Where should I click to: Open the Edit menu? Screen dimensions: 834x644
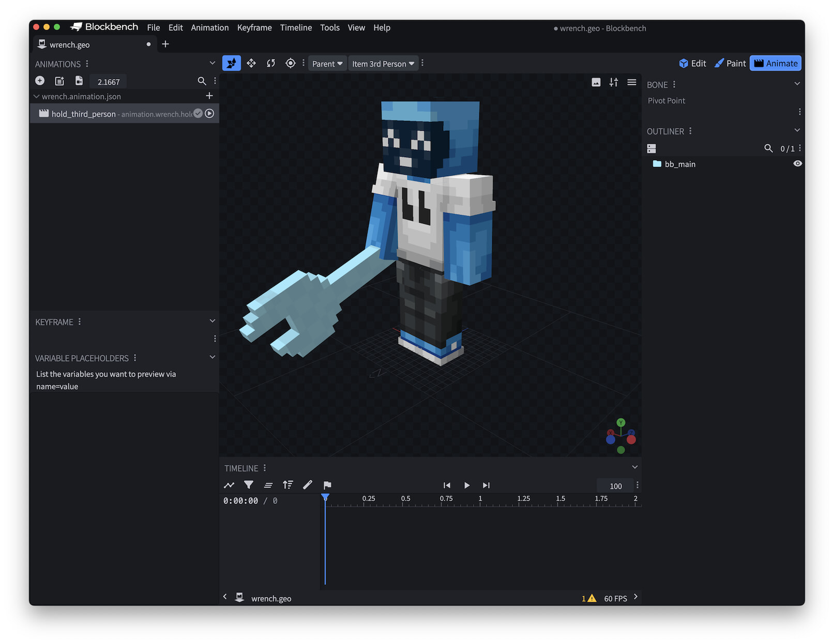pos(176,27)
